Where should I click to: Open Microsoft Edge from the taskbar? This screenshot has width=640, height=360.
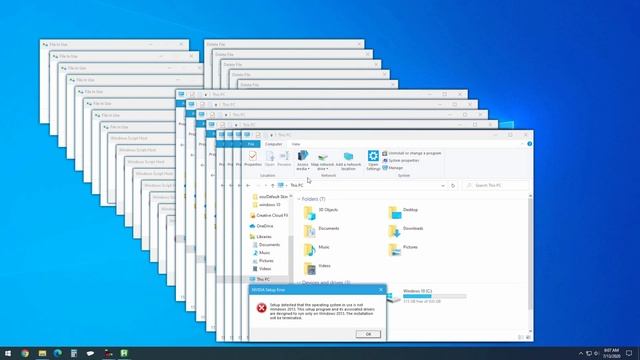click(58, 353)
